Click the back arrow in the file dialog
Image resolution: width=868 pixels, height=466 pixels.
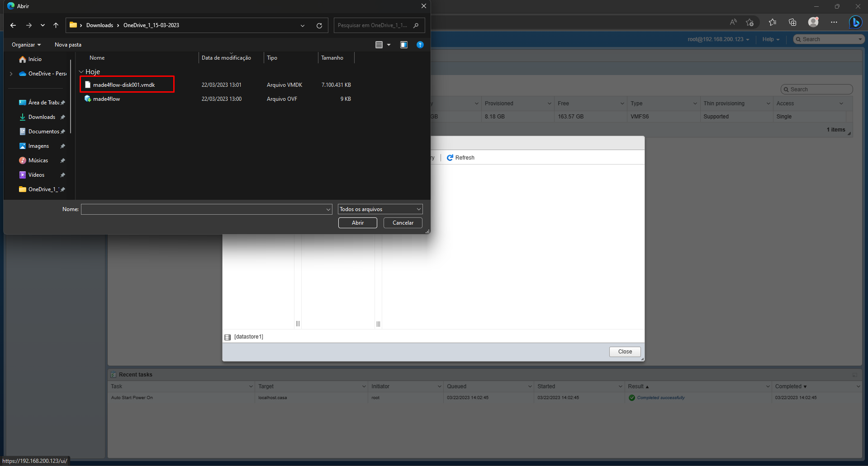coord(13,25)
